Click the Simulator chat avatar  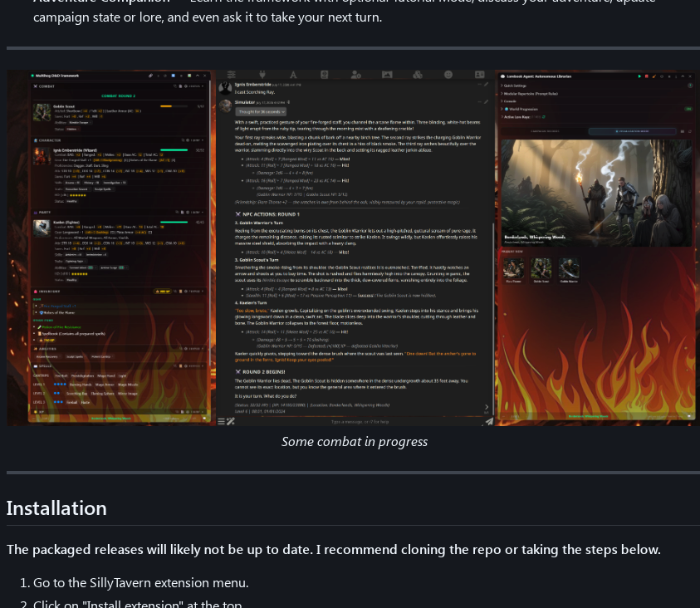point(225,105)
